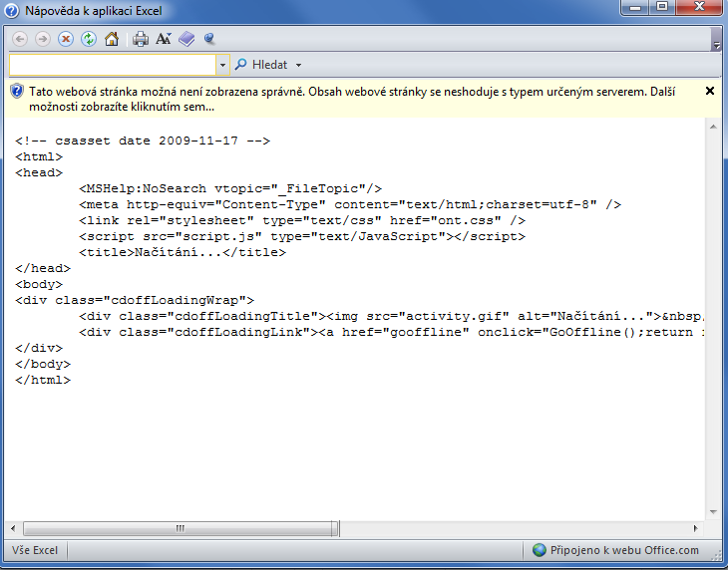
Task: Open the Připojeno k webu Office.com status menu
Action: tap(615, 550)
